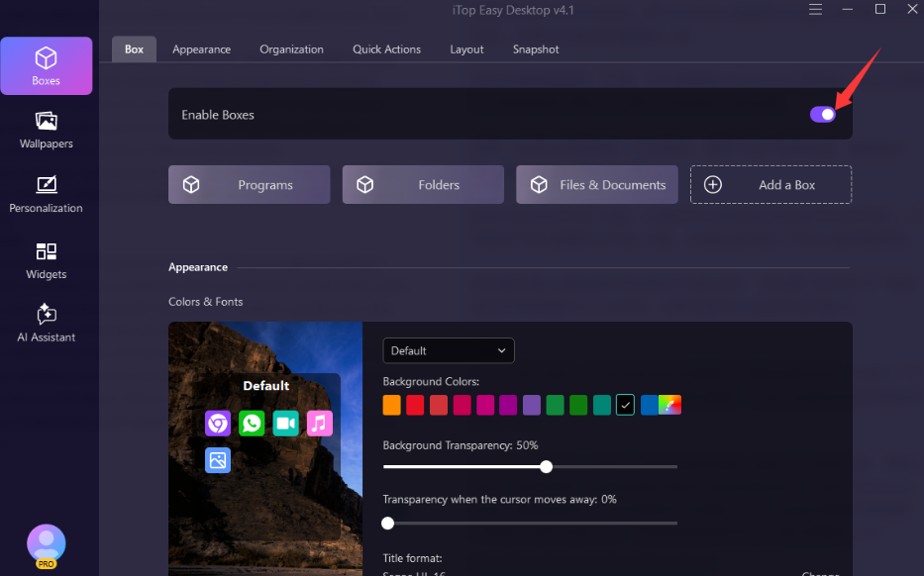Screen dimensions: 924x576
Task: Expand the Default theme dropdown
Action: (x=449, y=350)
